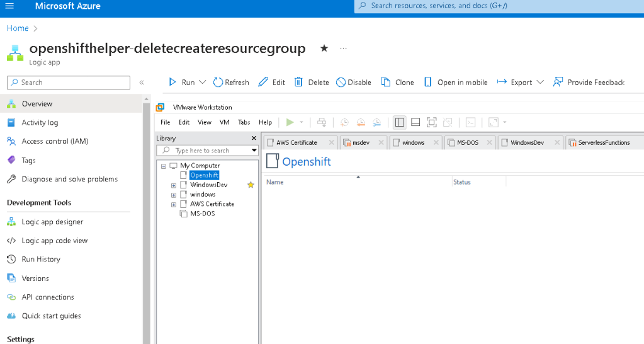Image resolution: width=644 pixels, height=344 pixels.
Task: Expand the AWS Certificate tree node
Action: pos(174,204)
